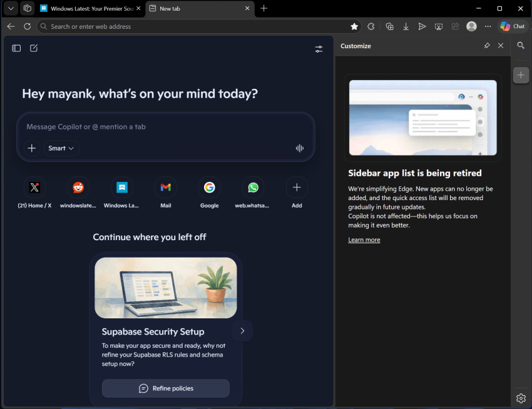Click the Customize pane title
Image resolution: width=532 pixels, height=409 pixels.
point(356,46)
